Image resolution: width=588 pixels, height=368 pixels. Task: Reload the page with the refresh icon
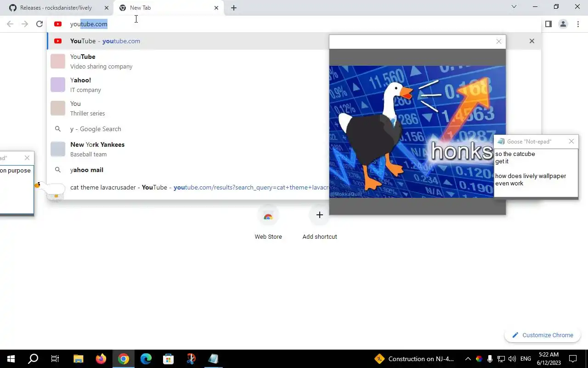pos(40,24)
